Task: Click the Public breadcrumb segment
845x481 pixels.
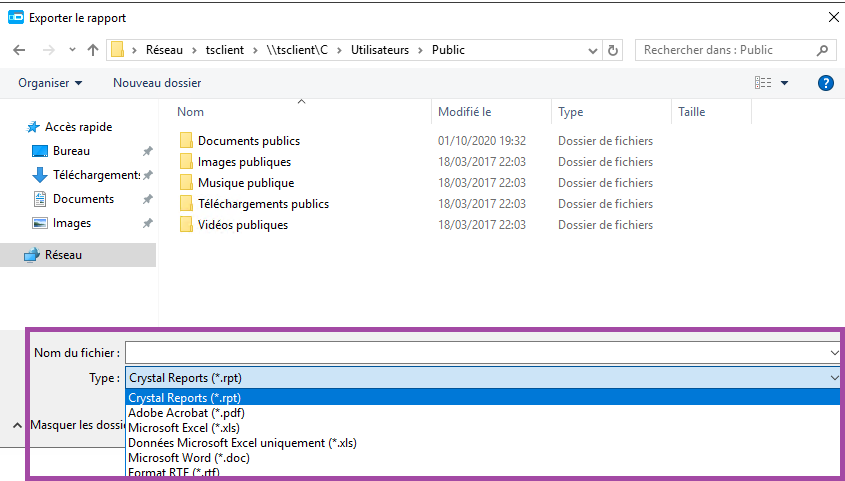Action: pyautogui.click(x=448, y=50)
